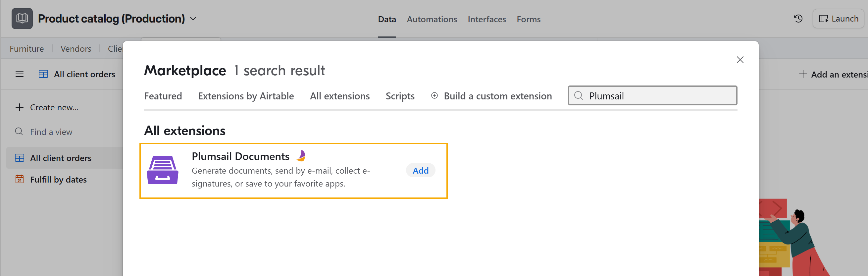Viewport: 868px width, 276px height.
Task: Click the Product catalog base book icon
Action: [x=22, y=19]
